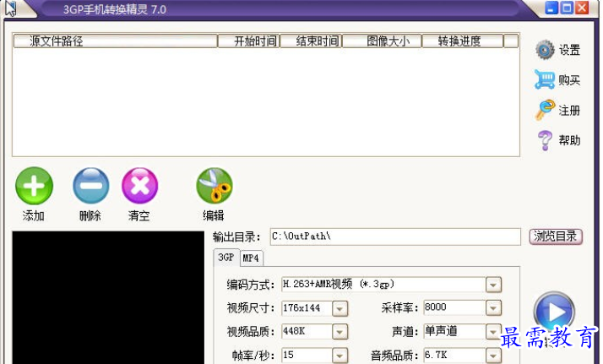
Task: Click the end time (结束时间) column header
Action: [311, 41]
